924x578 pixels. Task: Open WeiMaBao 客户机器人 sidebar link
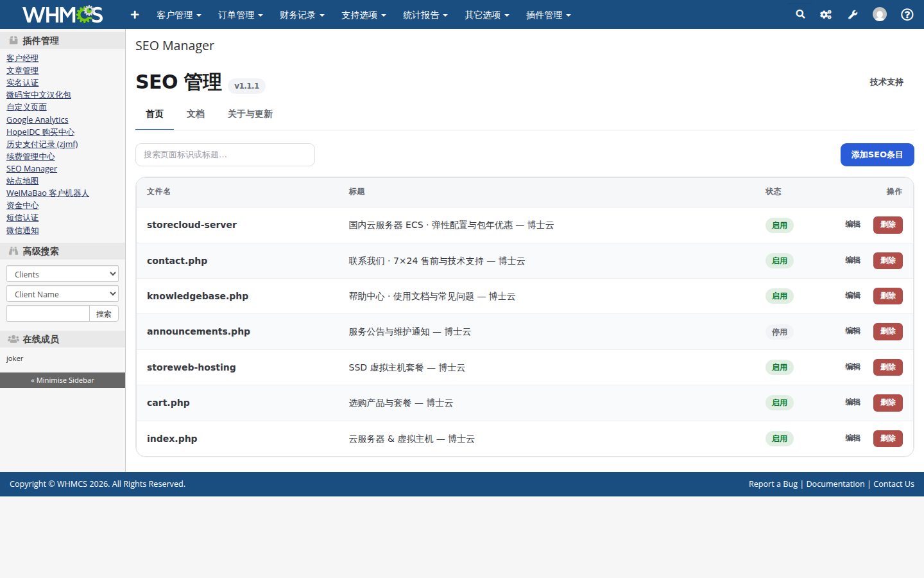[x=47, y=193]
